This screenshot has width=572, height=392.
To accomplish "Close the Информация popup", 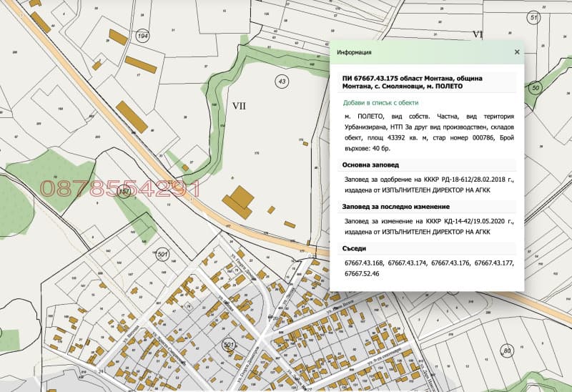I will (x=517, y=52).
